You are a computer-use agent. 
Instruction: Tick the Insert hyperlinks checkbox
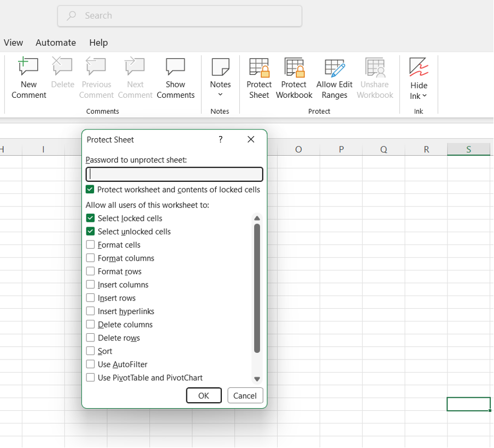click(x=91, y=311)
